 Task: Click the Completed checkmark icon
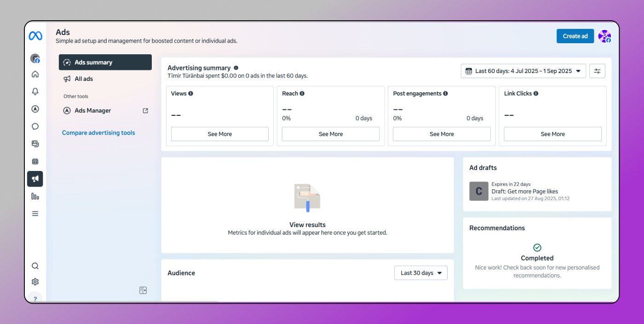pos(537,248)
